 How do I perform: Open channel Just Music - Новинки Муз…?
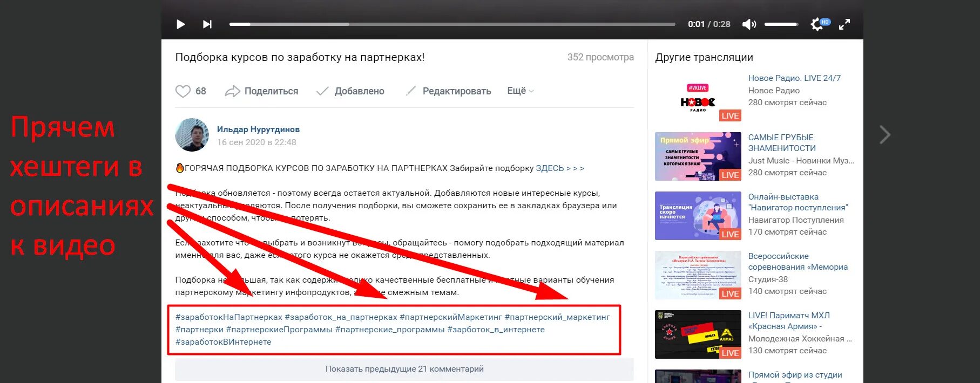click(801, 161)
